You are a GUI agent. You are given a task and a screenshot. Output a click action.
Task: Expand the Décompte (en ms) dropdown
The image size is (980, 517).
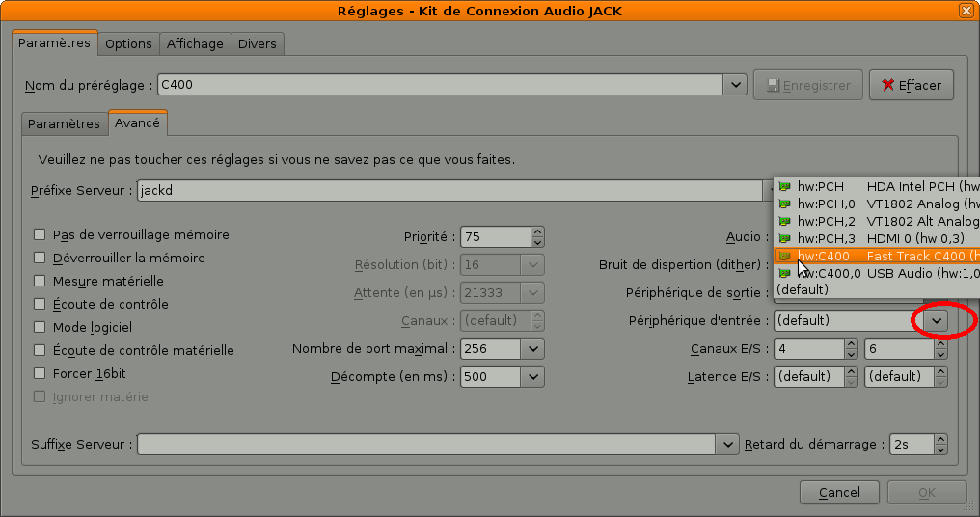tap(533, 377)
